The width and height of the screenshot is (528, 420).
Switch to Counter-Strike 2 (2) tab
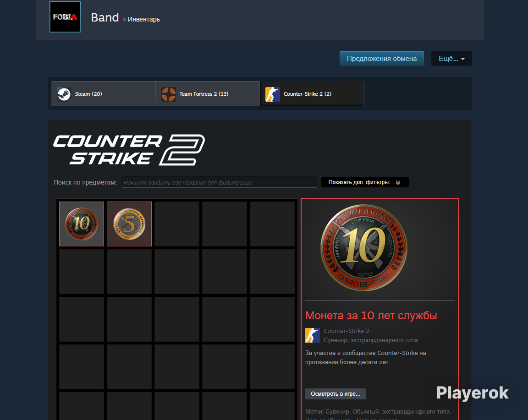(312, 94)
